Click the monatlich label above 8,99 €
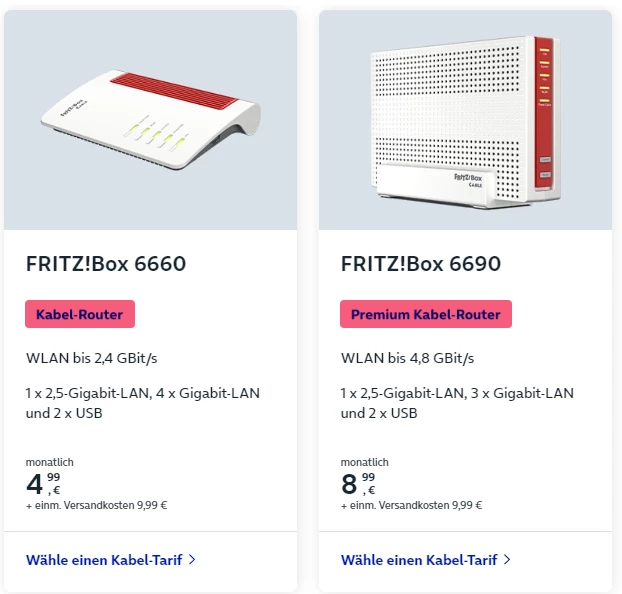 365,463
